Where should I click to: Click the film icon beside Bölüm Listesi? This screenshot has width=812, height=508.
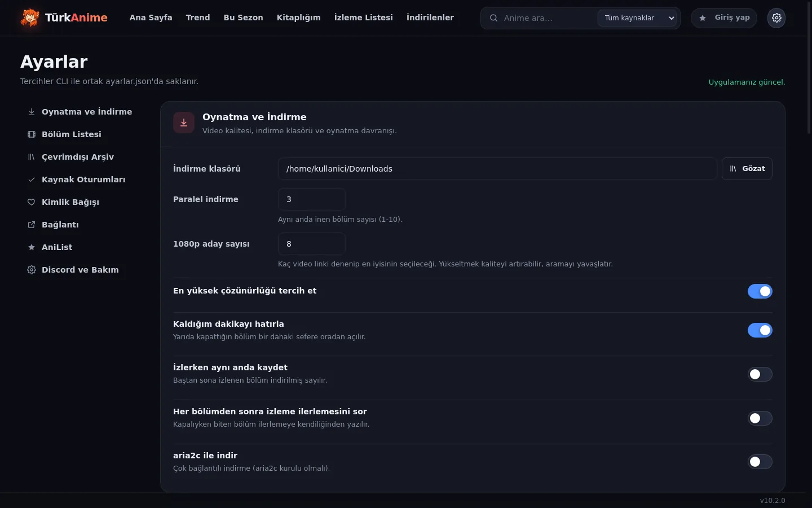[32, 134]
